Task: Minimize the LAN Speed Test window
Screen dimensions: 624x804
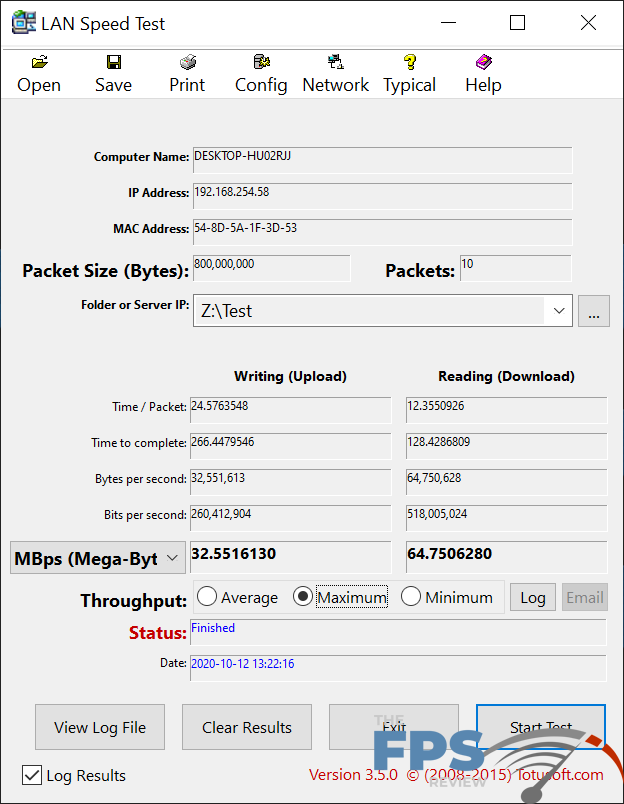Action: (448, 23)
